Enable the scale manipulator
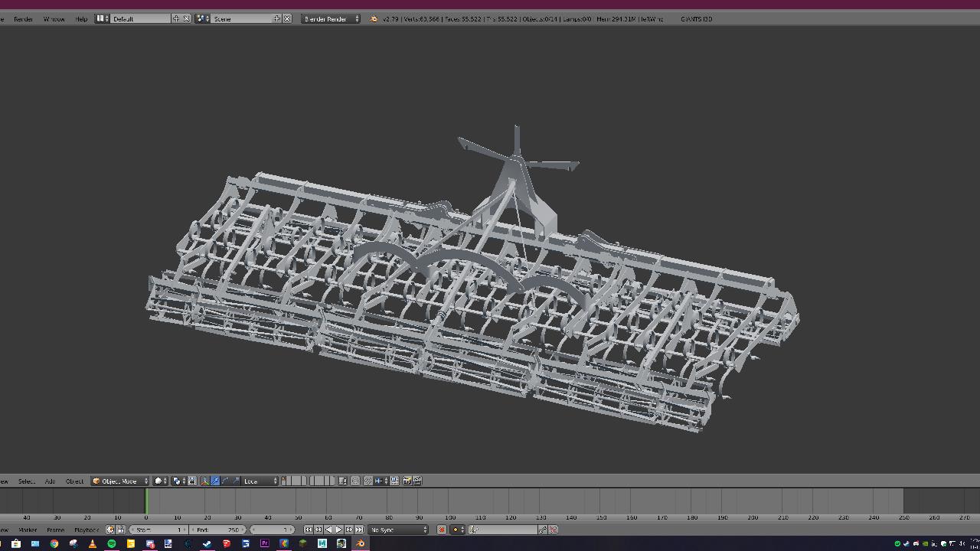 (x=237, y=481)
